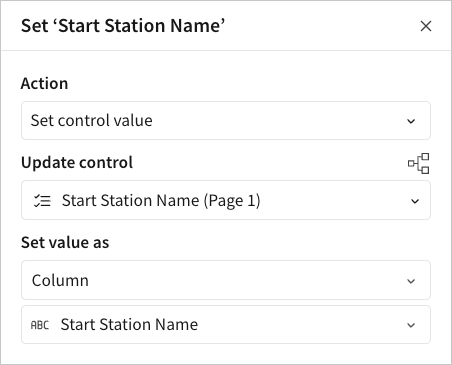Click the ABC text-type icon
The height and width of the screenshot is (365, 452).
coord(40,325)
